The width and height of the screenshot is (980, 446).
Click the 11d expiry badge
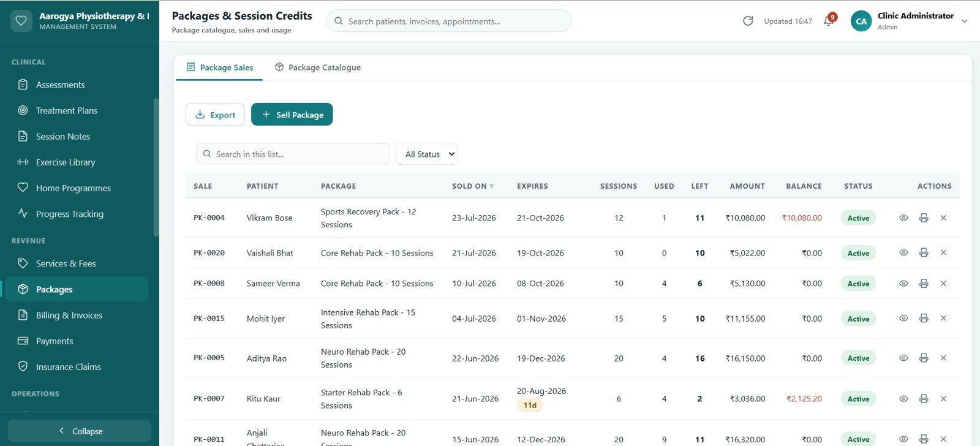(x=530, y=406)
